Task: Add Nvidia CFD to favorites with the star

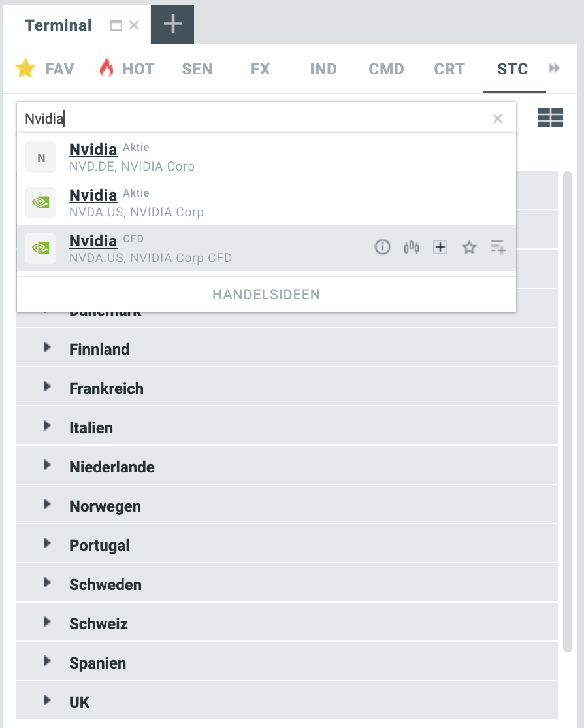Action: pos(469,247)
